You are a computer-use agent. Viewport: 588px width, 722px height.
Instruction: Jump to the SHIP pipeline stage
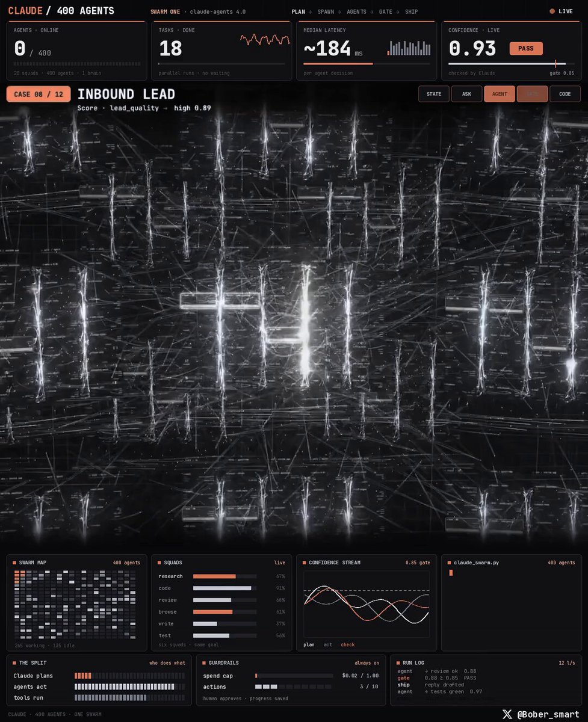411,12
